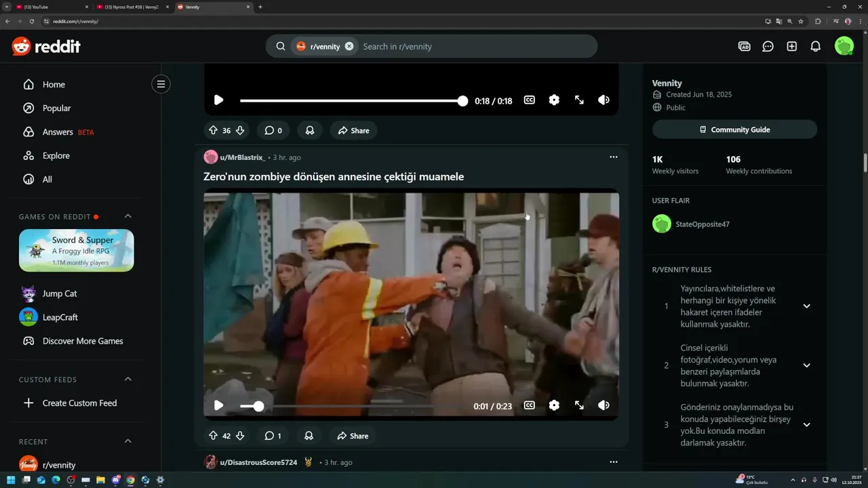
Task: Collapse the Games on Reddit section
Action: (127, 216)
